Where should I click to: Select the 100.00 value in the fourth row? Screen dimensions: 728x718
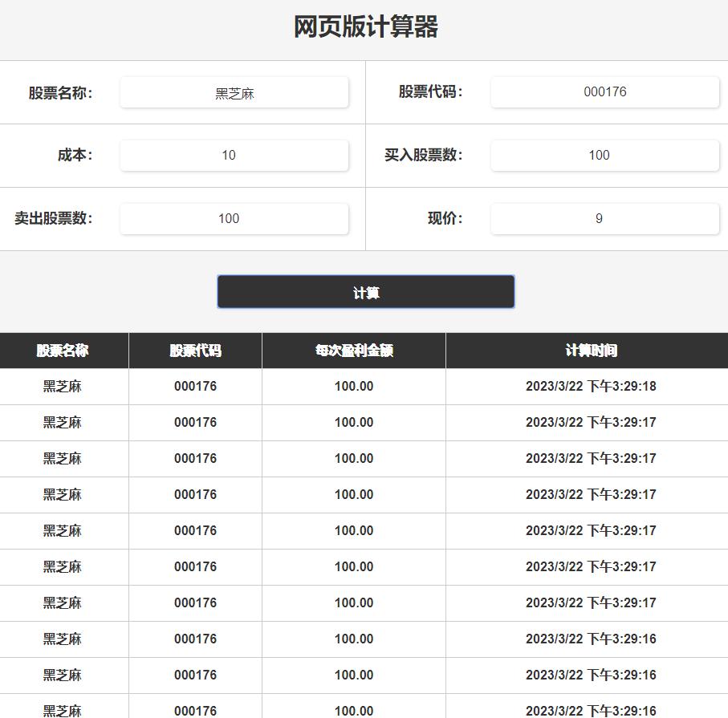353,494
